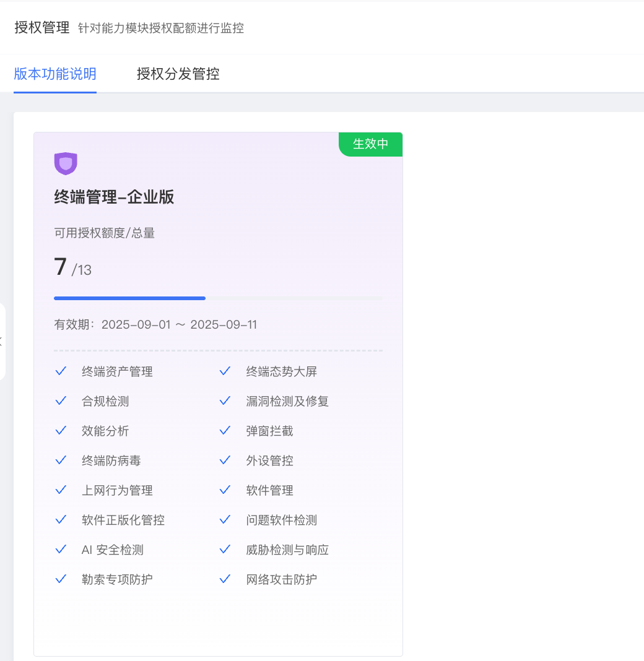Click the checkmark beside 终端资产管理
Image resolution: width=644 pixels, height=661 pixels.
tap(61, 371)
